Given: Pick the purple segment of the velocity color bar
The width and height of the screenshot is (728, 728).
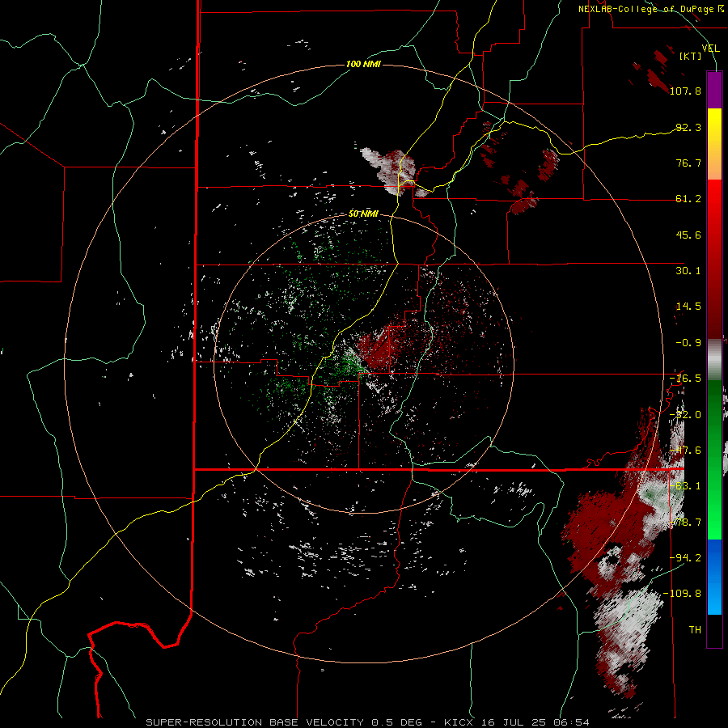Looking at the screenshot, I should pos(714,90).
